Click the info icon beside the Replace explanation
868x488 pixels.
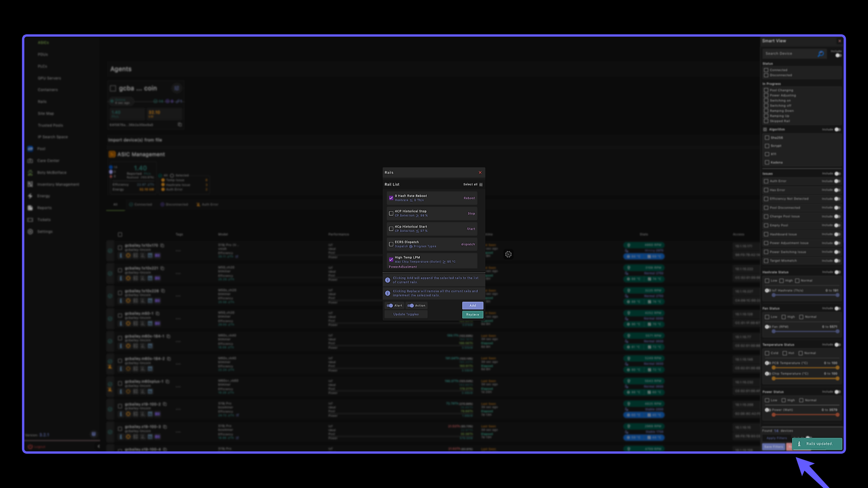(387, 293)
